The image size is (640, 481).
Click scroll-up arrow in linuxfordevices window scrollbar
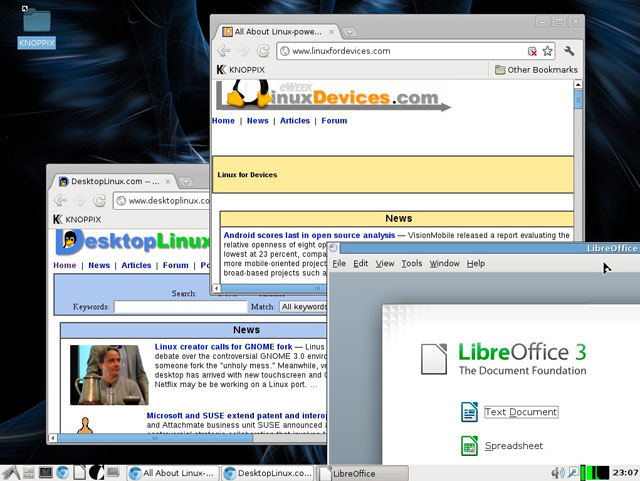click(x=578, y=85)
